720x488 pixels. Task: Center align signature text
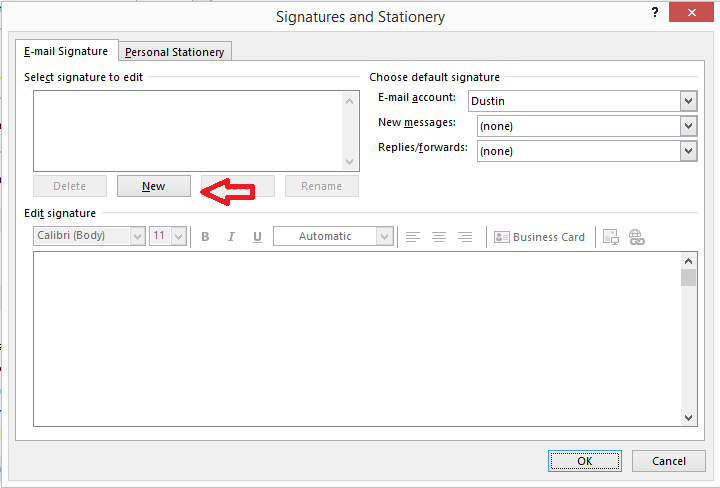(439, 237)
